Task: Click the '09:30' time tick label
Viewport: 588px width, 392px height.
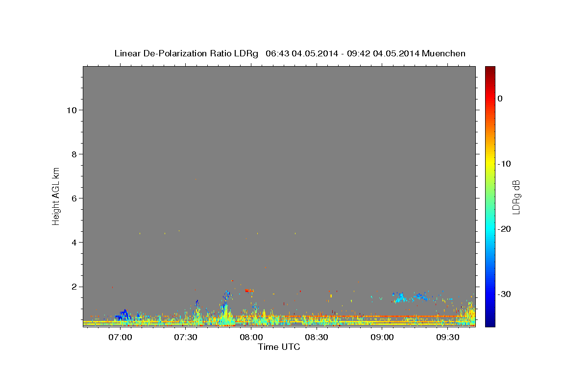Action: 448,337
